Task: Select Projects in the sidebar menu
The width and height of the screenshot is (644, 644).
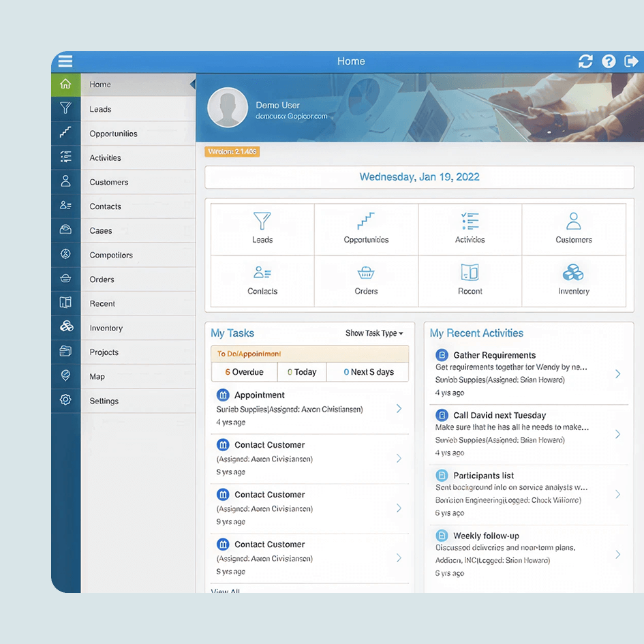Action: [x=104, y=352]
